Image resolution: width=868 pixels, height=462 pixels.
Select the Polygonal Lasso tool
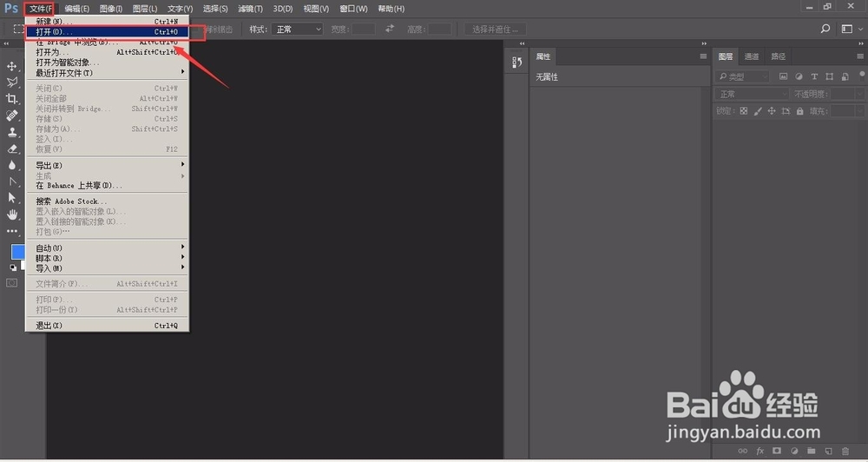[x=11, y=82]
